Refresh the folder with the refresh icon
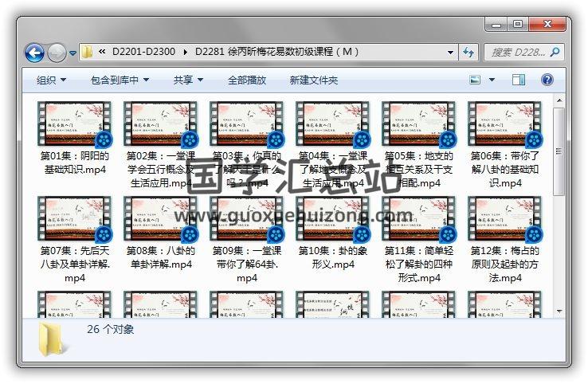This screenshot has height=384, width=588. [468, 52]
